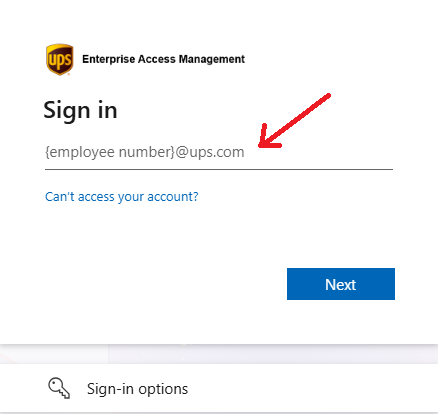Click empty area right of the email placeholder
This screenshot has height=414, width=438.
(x=320, y=153)
